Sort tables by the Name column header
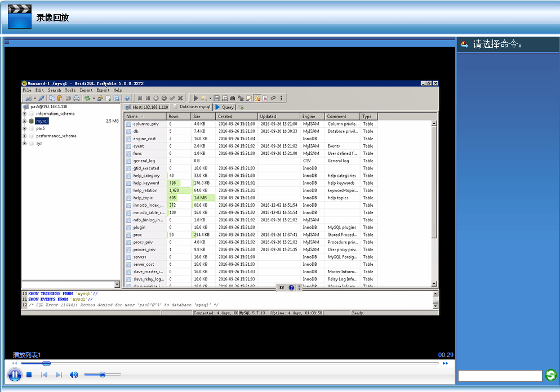The height and width of the screenshot is (392, 560). point(145,117)
